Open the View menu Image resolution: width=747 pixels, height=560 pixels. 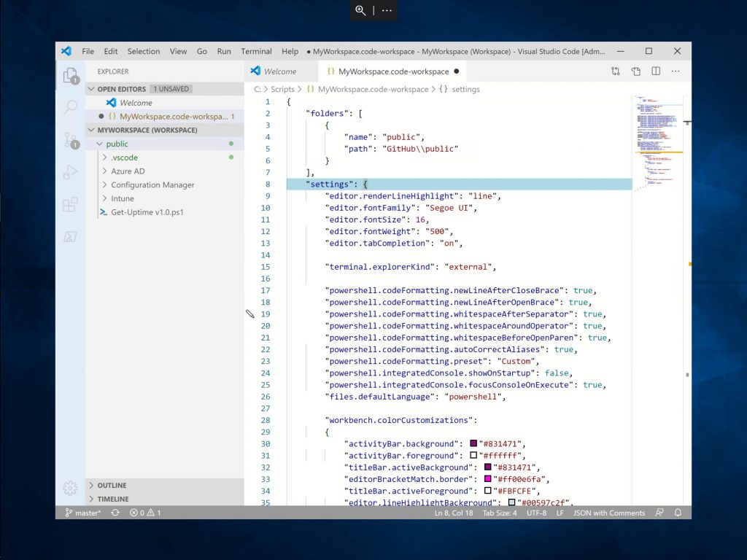[x=178, y=51]
